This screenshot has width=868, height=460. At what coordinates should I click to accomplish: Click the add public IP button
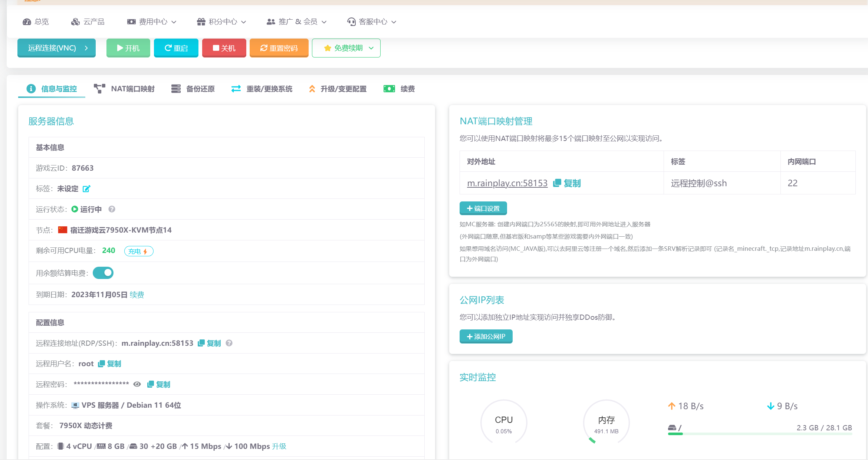pos(486,336)
